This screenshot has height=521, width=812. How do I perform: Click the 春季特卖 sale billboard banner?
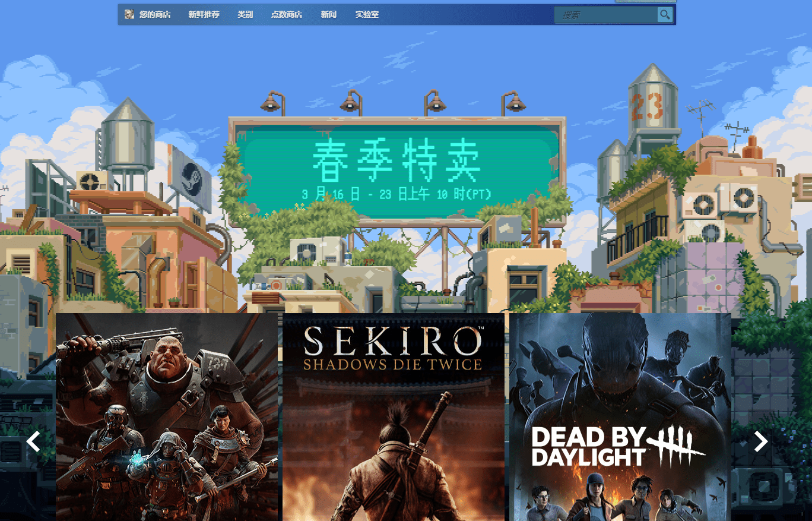397,172
